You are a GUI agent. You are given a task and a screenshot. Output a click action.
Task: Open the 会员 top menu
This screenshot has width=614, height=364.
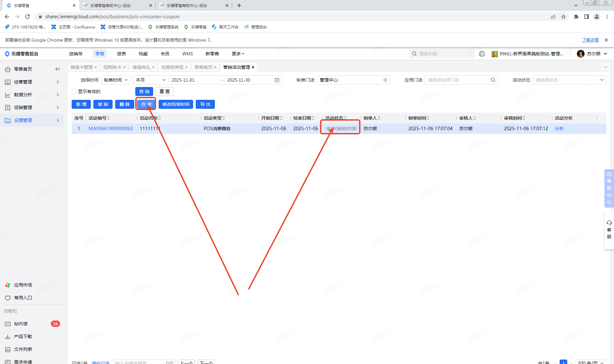point(165,54)
